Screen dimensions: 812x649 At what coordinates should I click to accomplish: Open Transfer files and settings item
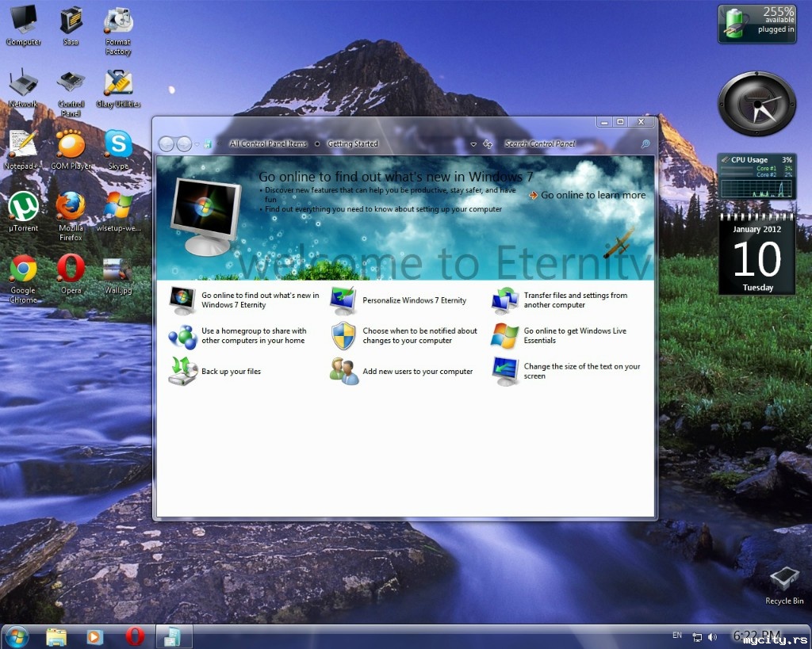(x=560, y=300)
